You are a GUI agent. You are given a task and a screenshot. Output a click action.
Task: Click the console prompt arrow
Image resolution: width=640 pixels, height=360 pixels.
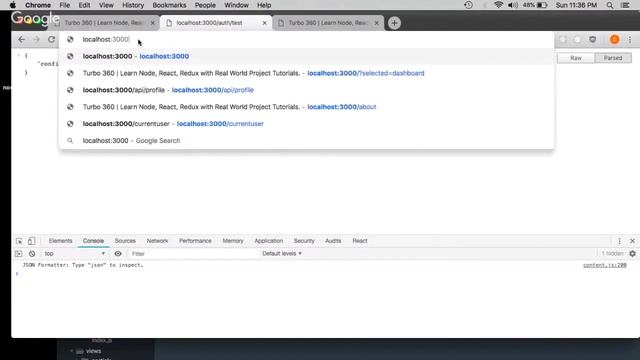click(17, 274)
